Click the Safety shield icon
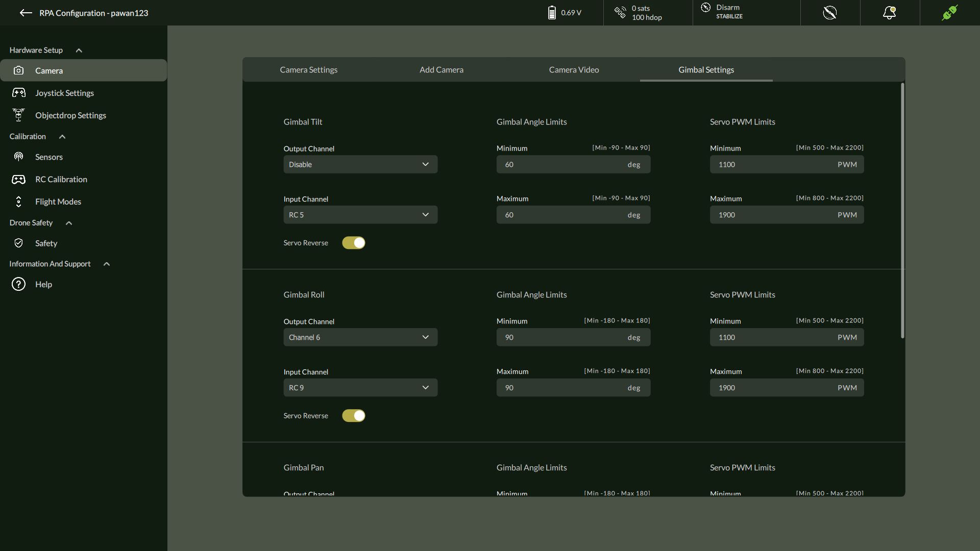Image resolution: width=980 pixels, height=551 pixels. [18, 243]
